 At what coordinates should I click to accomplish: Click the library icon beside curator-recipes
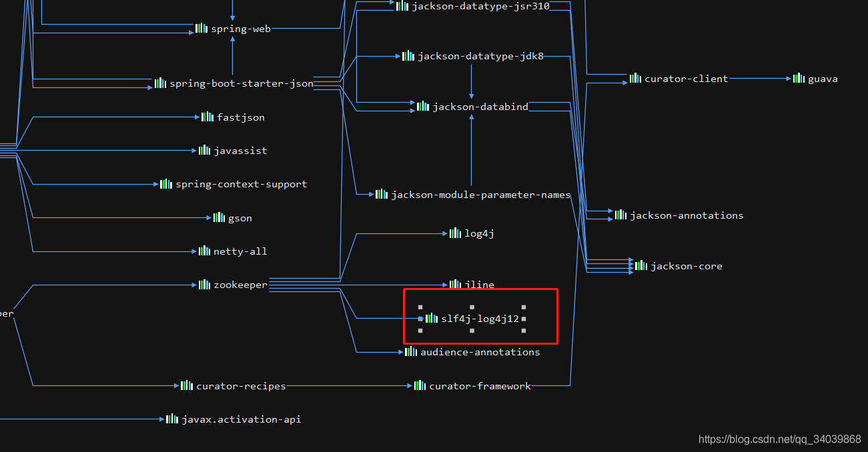[187, 385]
